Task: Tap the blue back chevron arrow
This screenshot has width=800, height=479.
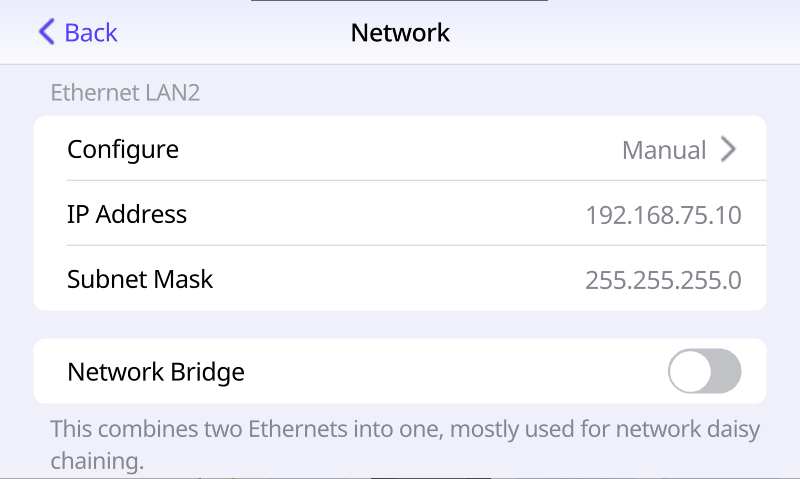Action: coord(46,32)
